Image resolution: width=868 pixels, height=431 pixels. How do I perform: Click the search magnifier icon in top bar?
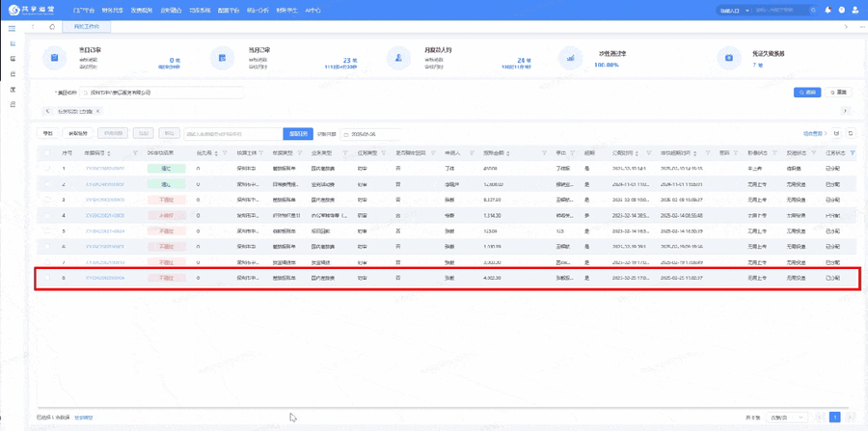pos(813,10)
